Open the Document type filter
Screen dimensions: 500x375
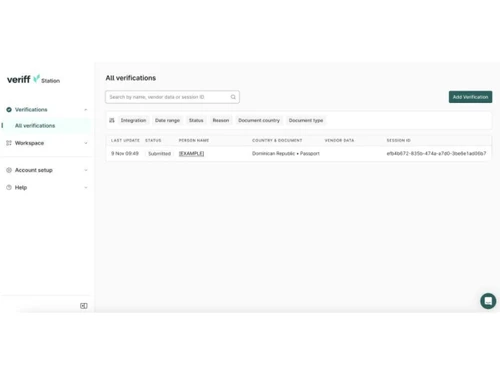(306, 120)
